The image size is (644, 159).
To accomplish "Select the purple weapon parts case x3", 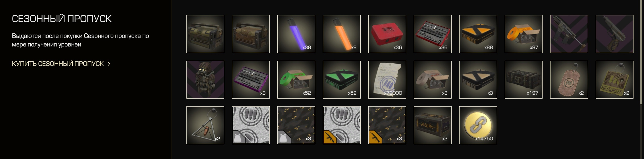I will pyautogui.click(x=251, y=79).
